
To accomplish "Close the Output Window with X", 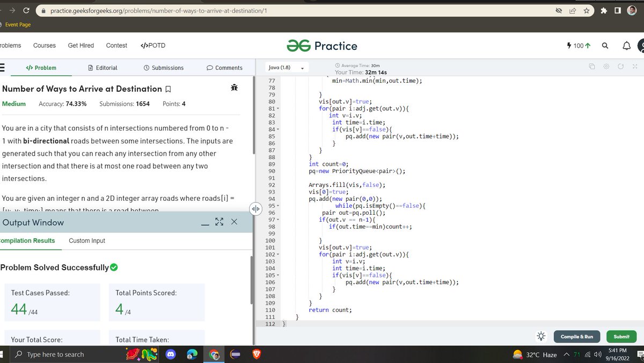I will point(234,222).
